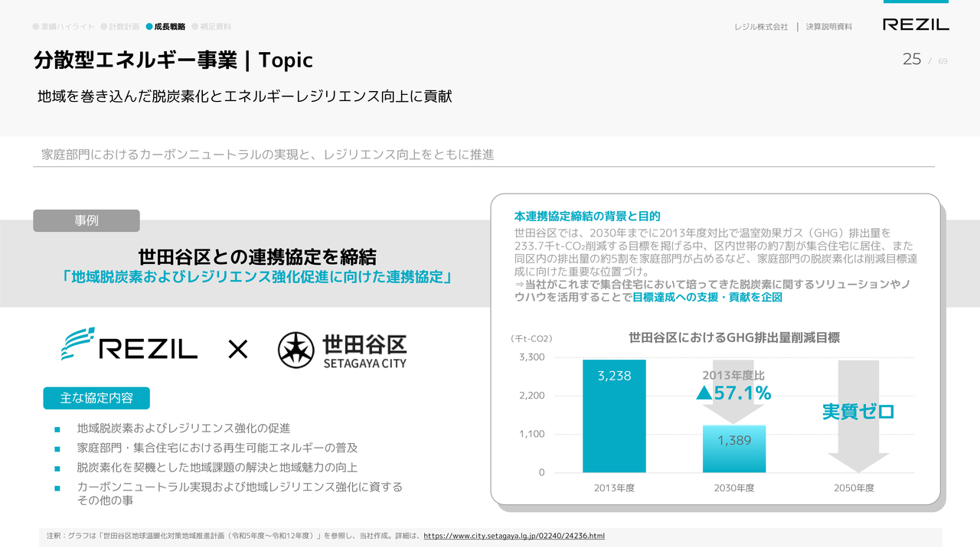Open the 補足資料 section tab
The width and height of the screenshot is (980, 551).
[x=211, y=26]
